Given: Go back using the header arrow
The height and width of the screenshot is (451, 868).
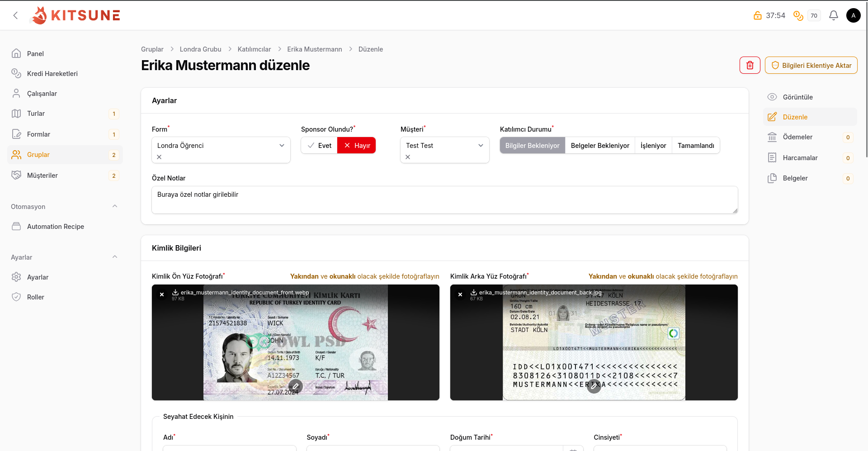Looking at the screenshot, I should coord(16,15).
